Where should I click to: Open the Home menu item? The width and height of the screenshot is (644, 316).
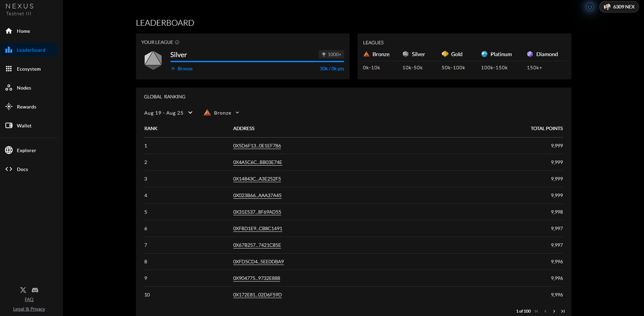click(29, 31)
